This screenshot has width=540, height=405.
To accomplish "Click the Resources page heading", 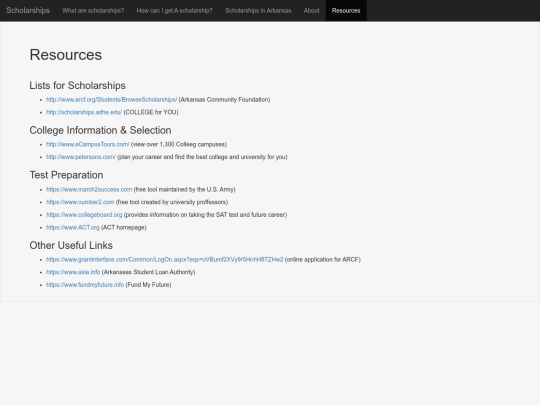I will click(66, 55).
